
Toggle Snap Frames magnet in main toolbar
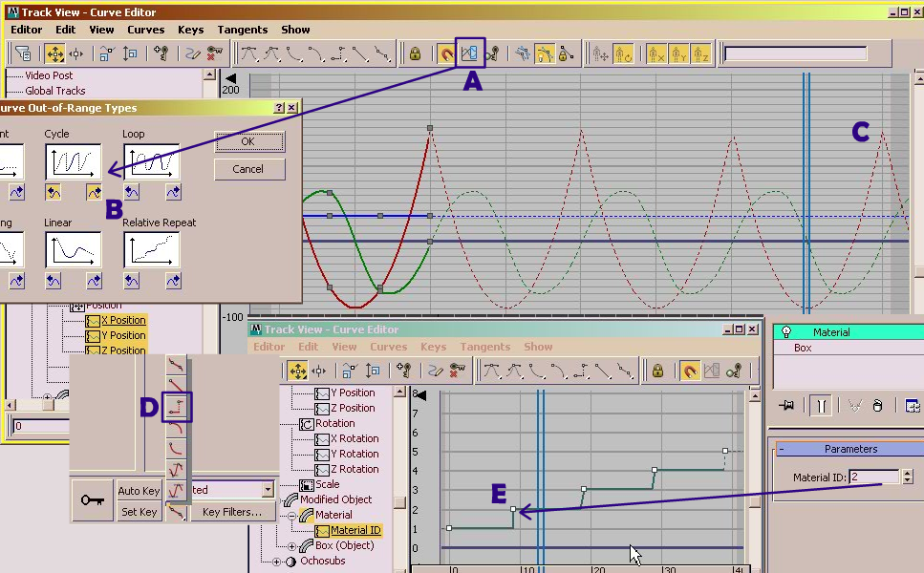[446, 54]
